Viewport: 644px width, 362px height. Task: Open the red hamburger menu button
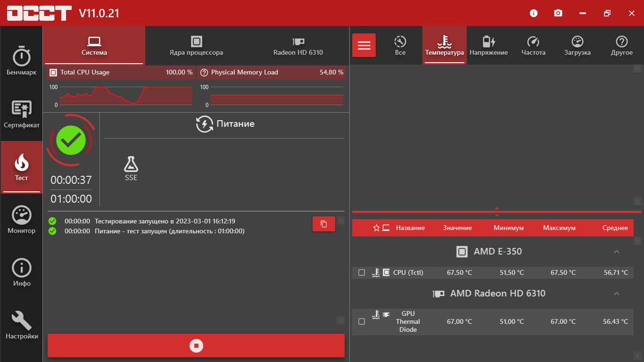click(x=364, y=45)
